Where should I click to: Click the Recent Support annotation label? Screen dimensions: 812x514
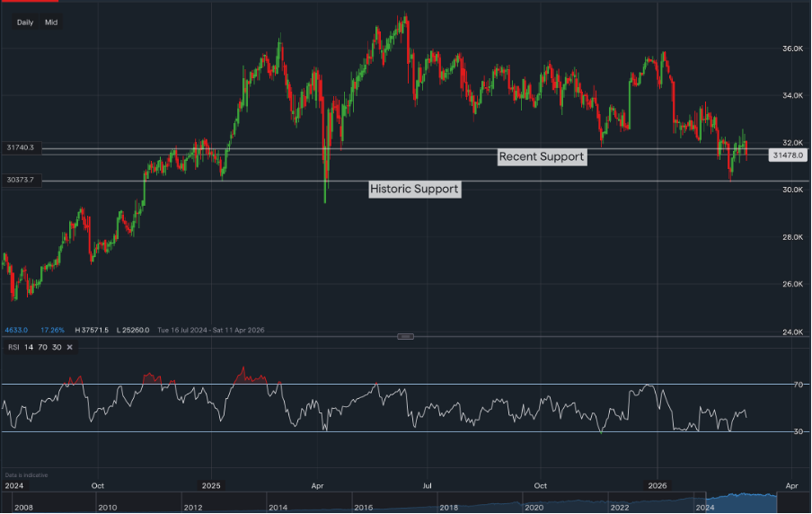pos(542,157)
